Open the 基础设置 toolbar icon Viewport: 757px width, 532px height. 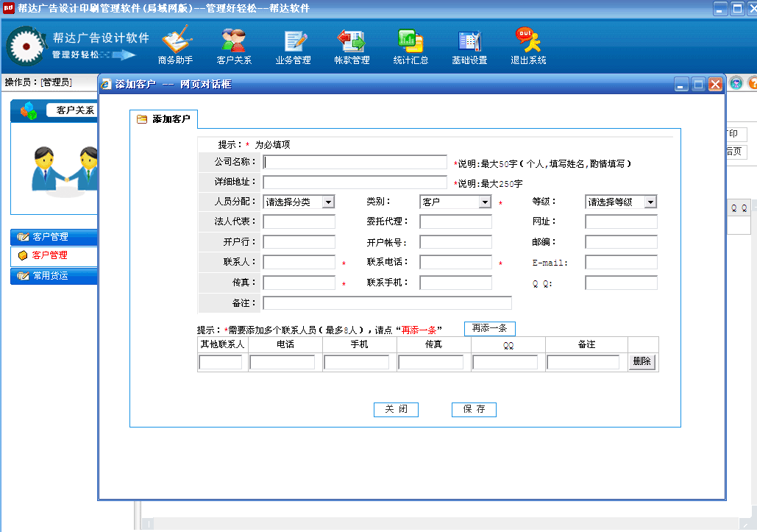click(x=469, y=46)
